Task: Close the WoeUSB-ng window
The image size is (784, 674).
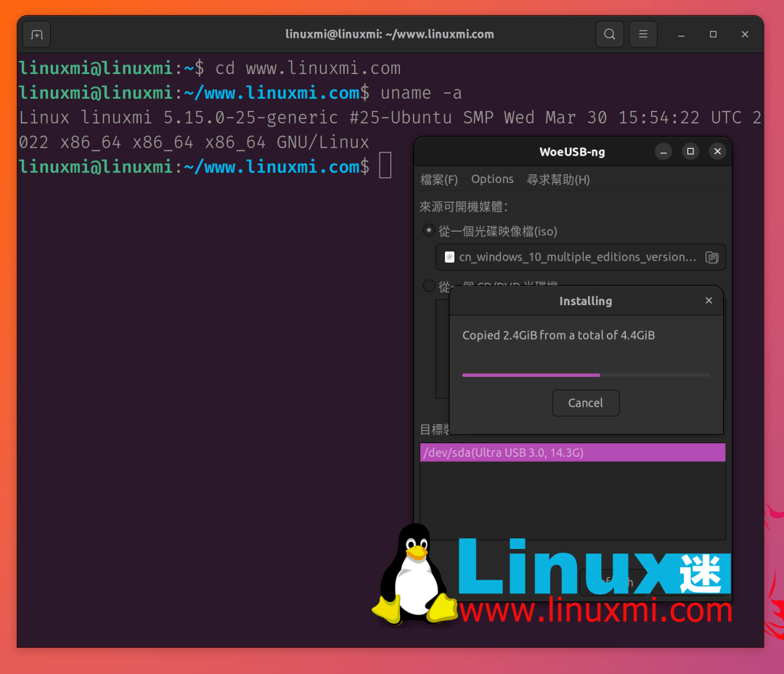Action: (717, 152)
